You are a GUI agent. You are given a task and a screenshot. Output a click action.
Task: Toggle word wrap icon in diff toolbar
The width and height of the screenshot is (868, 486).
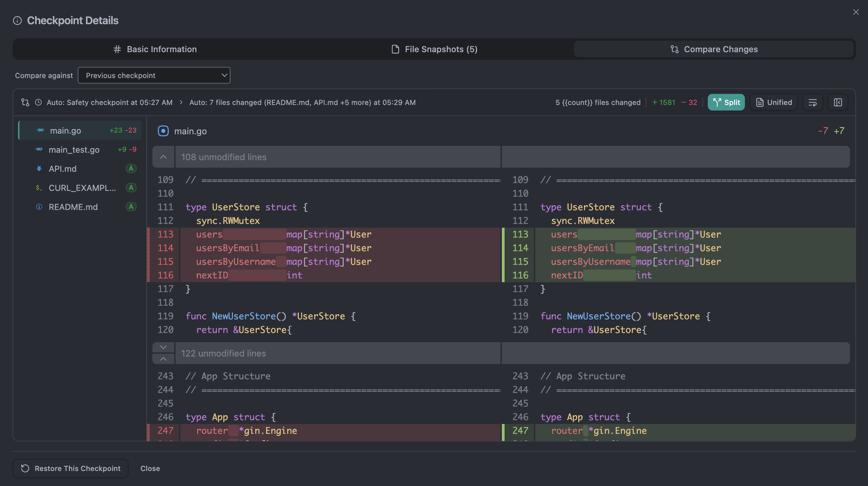pyautogui.click(x=813, y=102)
